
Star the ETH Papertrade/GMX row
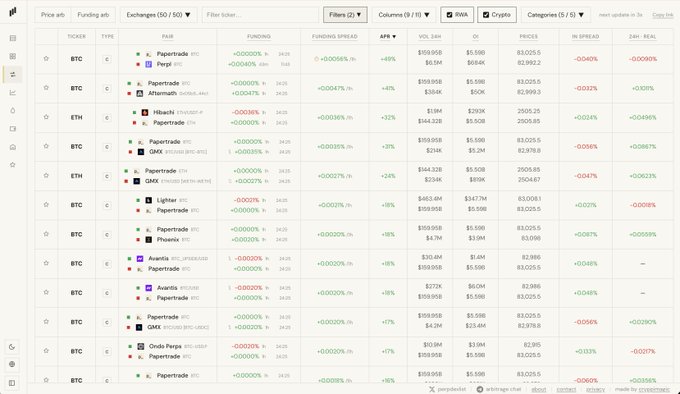46,176
